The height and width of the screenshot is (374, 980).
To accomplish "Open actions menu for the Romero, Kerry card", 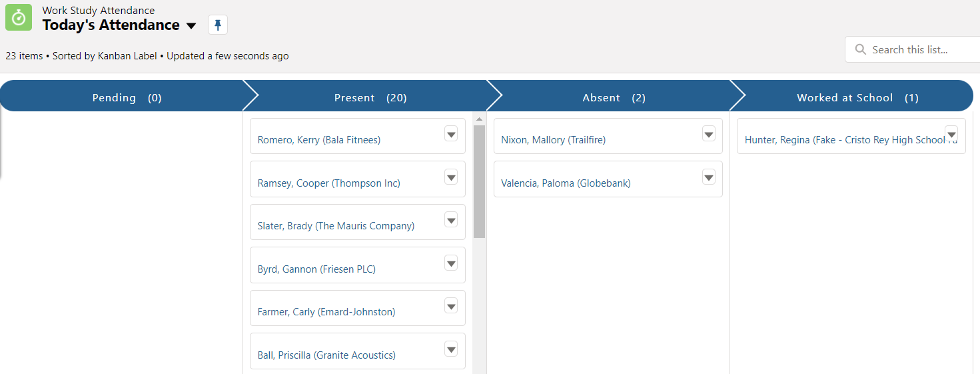I will point(451,134).
